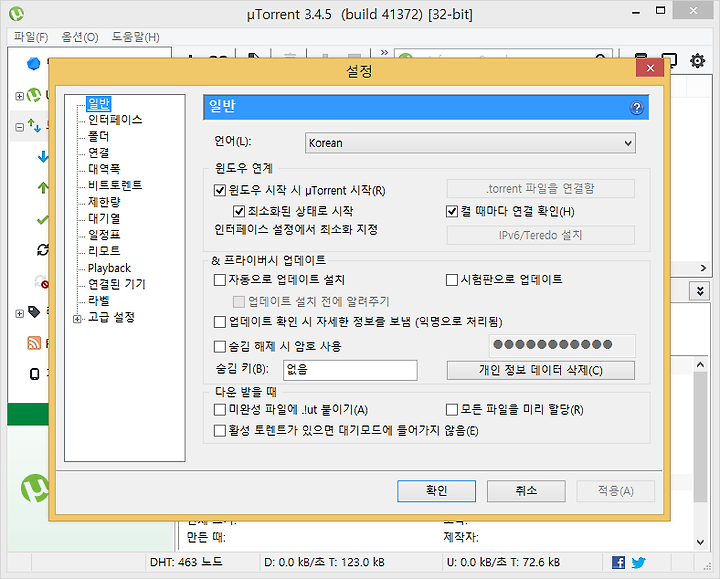The height and width of the screenshot is (579, 720).
Task: Open the 도움말(H) menu
Action: point(135,37)
